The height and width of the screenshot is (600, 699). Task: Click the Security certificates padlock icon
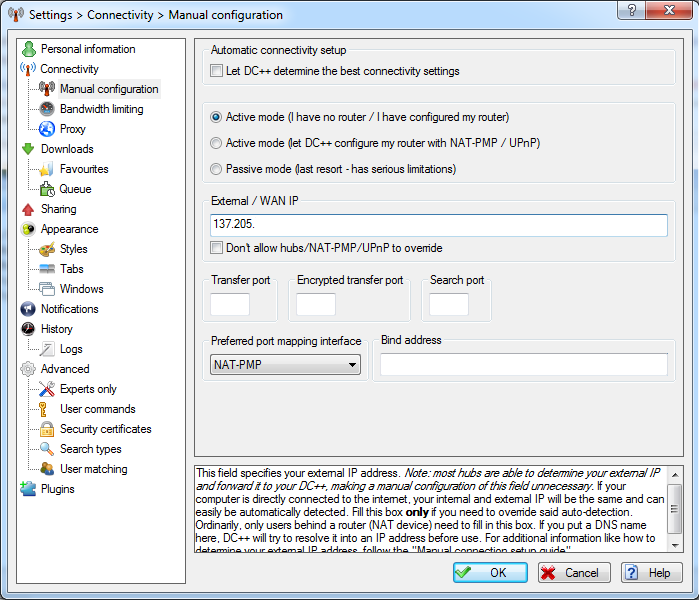click(x=47, y=429)
